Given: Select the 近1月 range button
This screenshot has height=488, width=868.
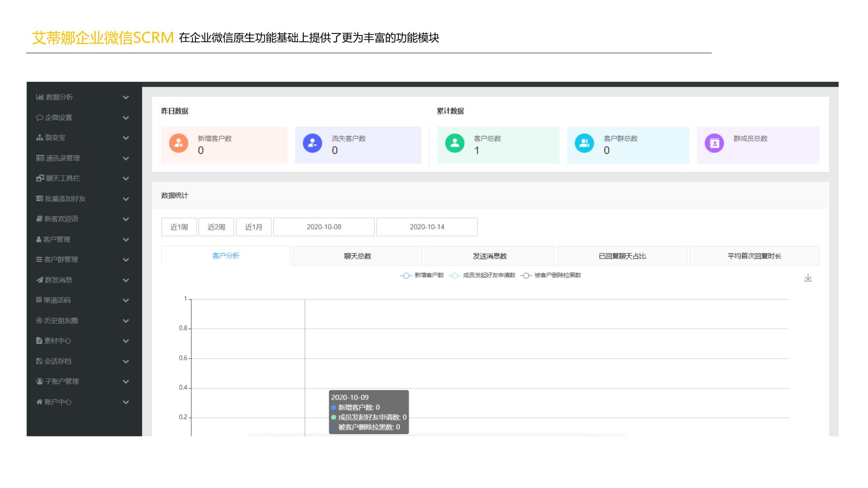Looking at the screenshot, I should [254, 227].
